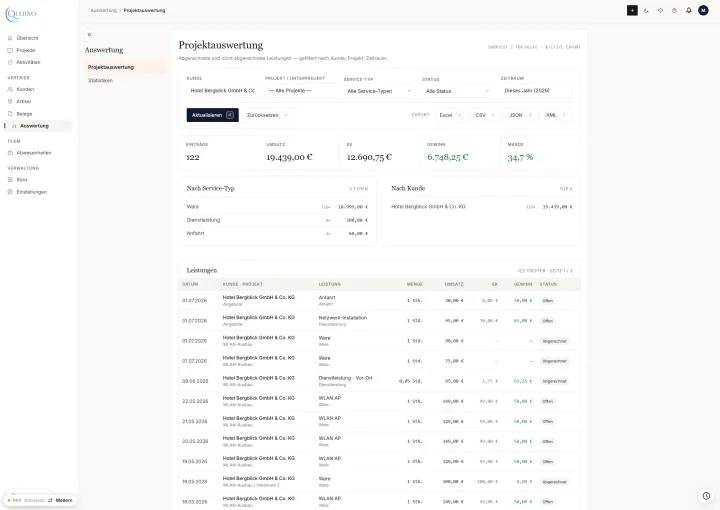Click the Kunde field Hotel Bergblick
The width and height of the screenshot is (720, 510).
[223, 90]
